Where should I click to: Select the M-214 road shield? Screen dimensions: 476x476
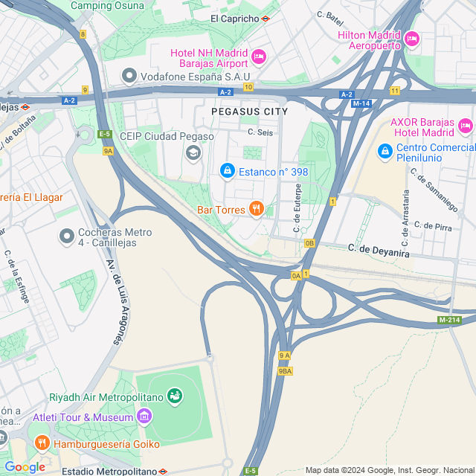(449, 320)
